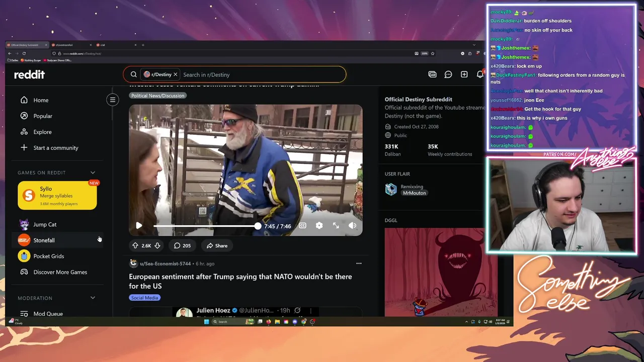Downvote the Jesse Ventura post
Screen dimensions: 644x362
[x=157, y=246]
